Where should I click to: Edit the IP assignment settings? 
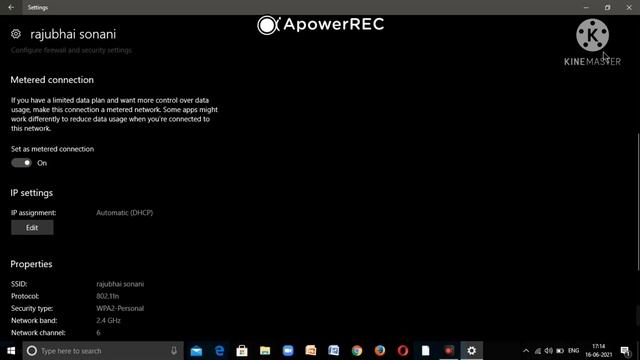(x=32, y=228)
